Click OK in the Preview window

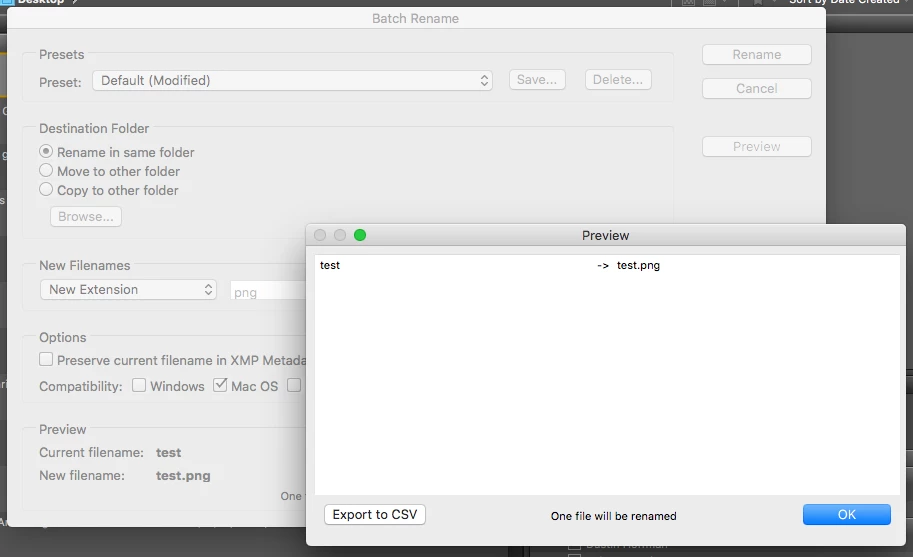point(847,515)
